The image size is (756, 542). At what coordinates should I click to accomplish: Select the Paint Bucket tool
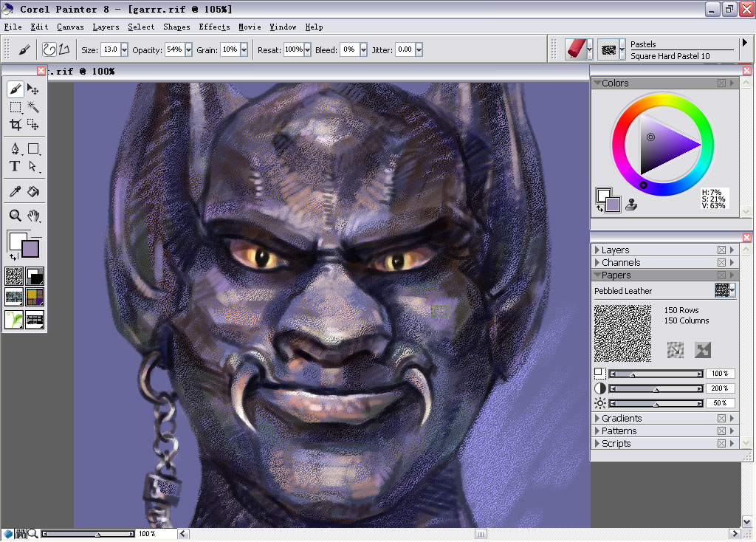pos(32,191)
